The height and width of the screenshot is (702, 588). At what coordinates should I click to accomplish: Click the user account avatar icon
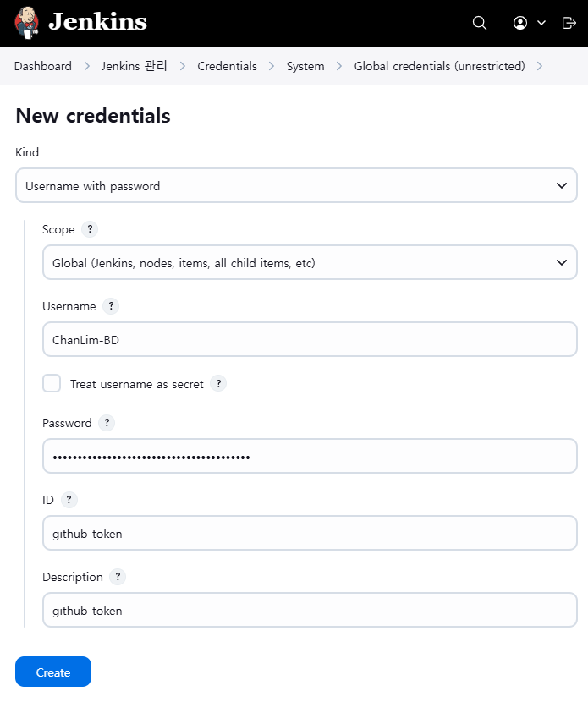520,23
